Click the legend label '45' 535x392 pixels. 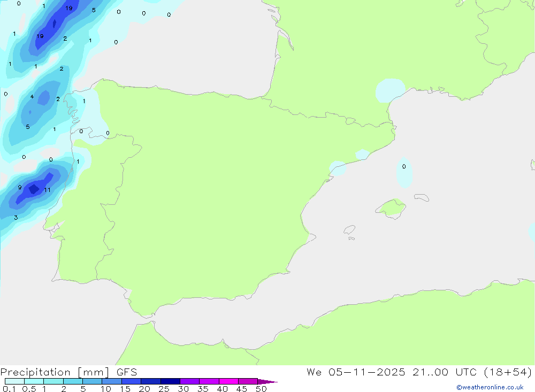(242, 389)
